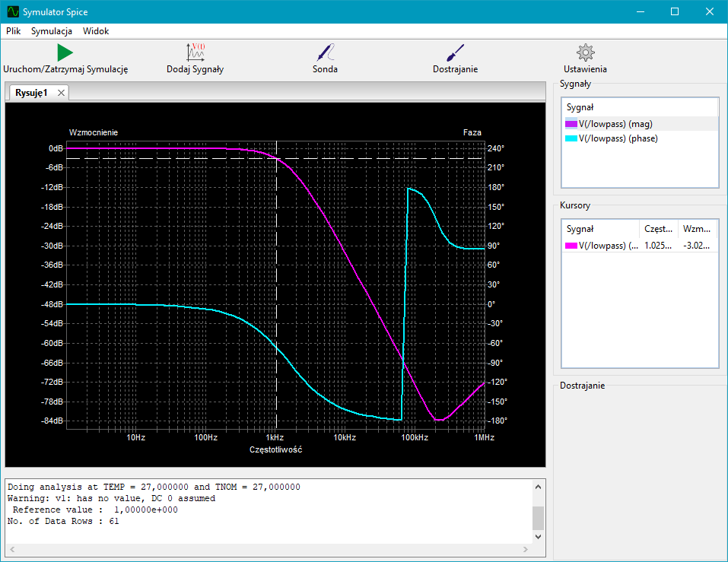Select V(/lowpass) (mag) in signals list
Screen dimensions: 728x562
point(615,124)
